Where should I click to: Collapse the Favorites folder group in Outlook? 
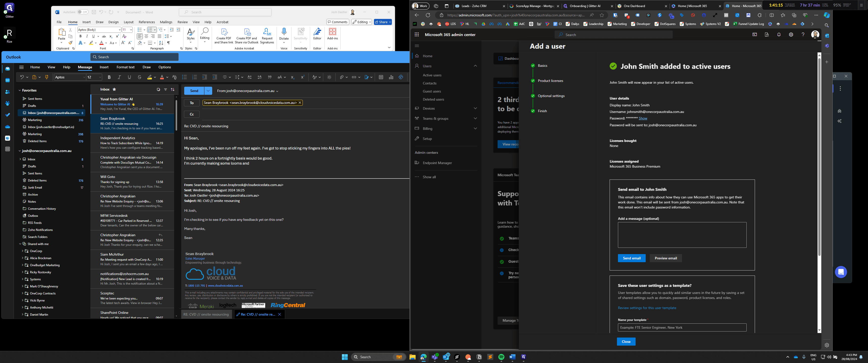coord(19,90)
